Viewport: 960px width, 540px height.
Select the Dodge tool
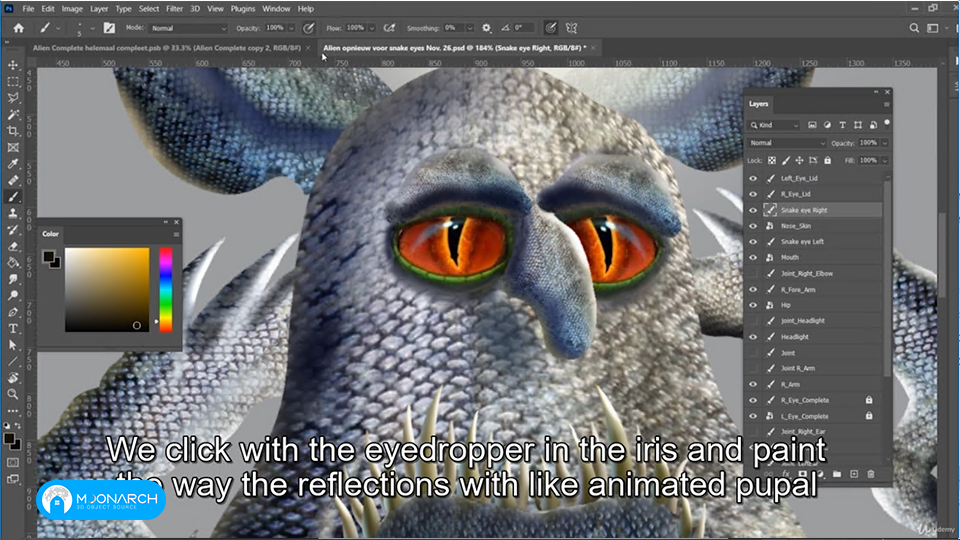coord(13,296)
